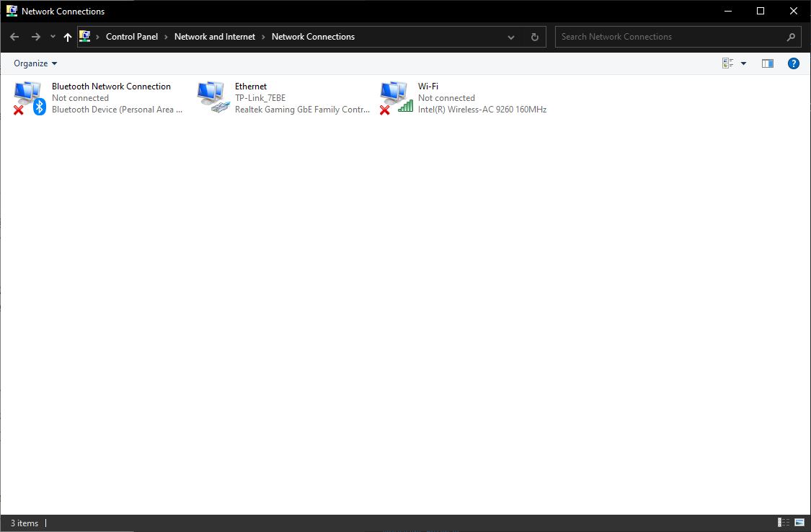Click the Help question mark icon
The height and width of the screenshot is (532, 811).
point(793,63)
